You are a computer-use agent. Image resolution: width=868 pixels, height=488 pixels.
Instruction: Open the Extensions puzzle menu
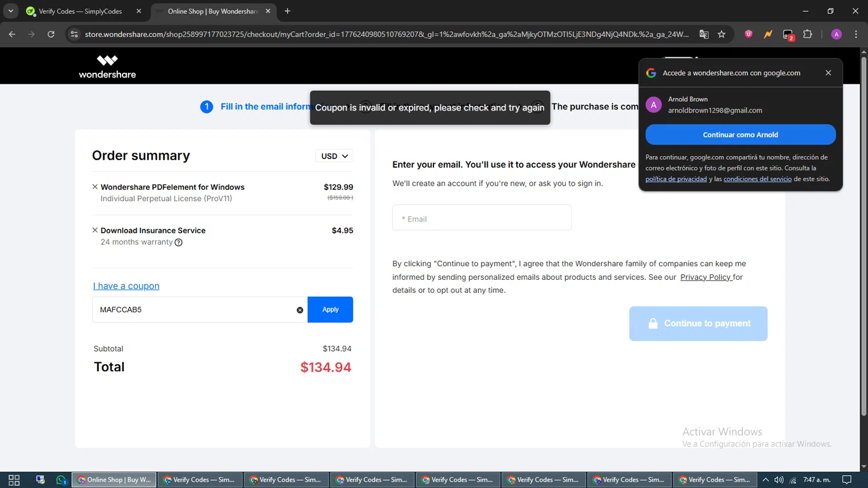coord(808,34)
